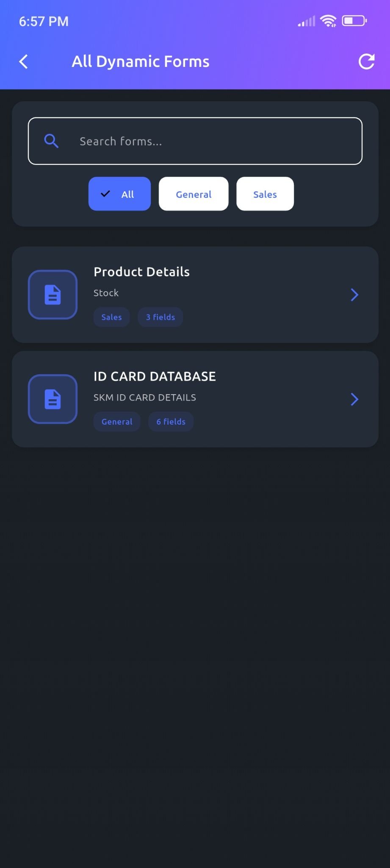390x868 pixels.
Task: Tap the refresh icon in header
Action: coord(366,61)
